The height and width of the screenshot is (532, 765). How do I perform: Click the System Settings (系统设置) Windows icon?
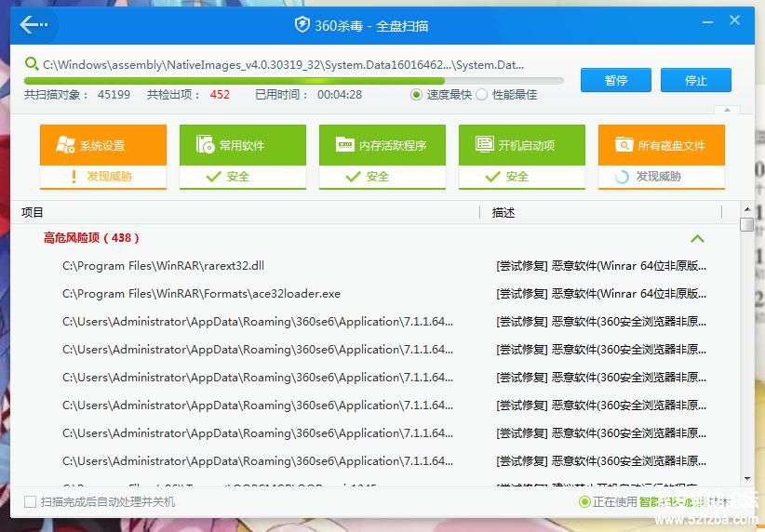(x=65, y=145)
